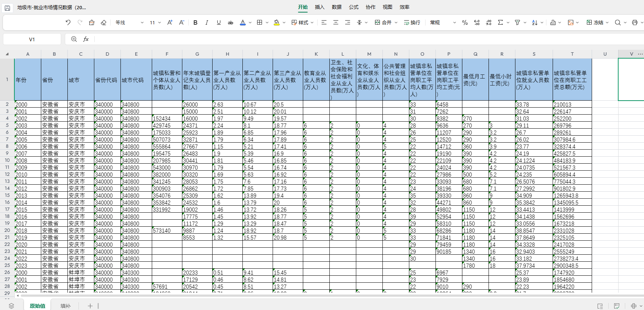This screenshot has height=310, width=644.
Task: Click the print icon
Action: coord(634,22)
